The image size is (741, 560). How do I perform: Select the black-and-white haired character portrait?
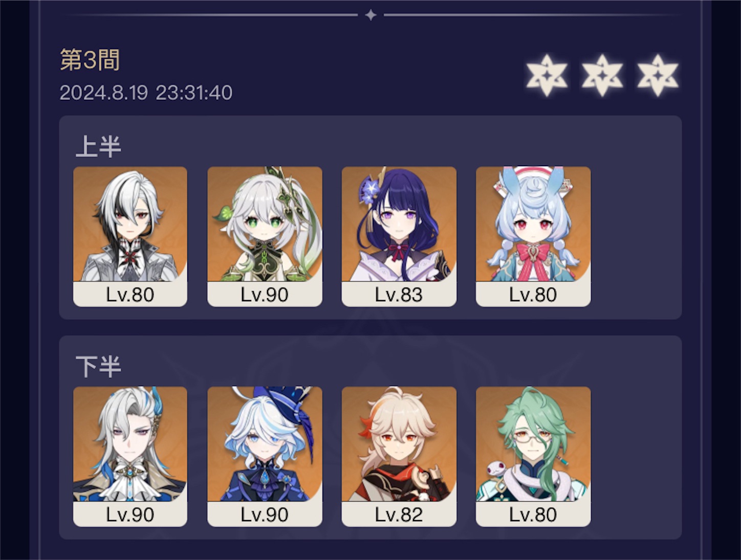click(130, 236)
